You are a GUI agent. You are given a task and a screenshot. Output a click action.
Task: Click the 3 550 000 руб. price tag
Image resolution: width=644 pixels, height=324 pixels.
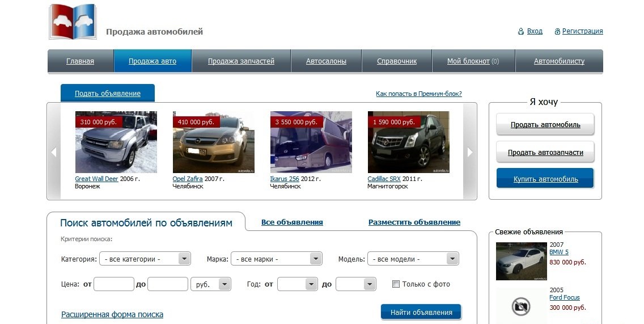click(296, 122)
